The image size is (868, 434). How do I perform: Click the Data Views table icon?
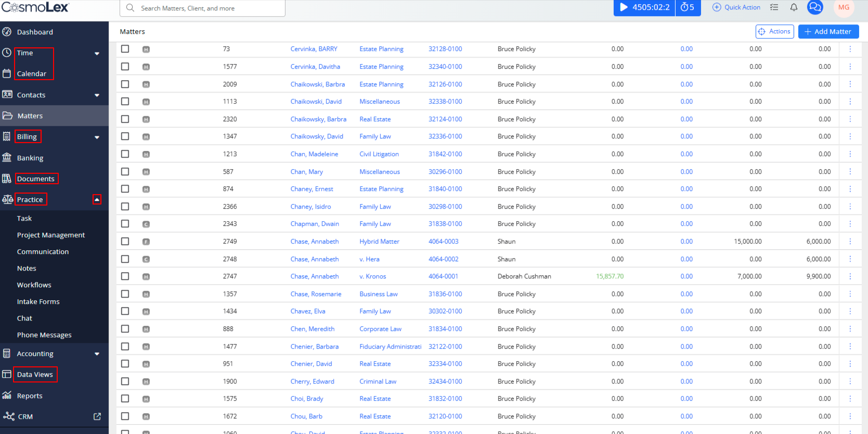coord(7,374)
